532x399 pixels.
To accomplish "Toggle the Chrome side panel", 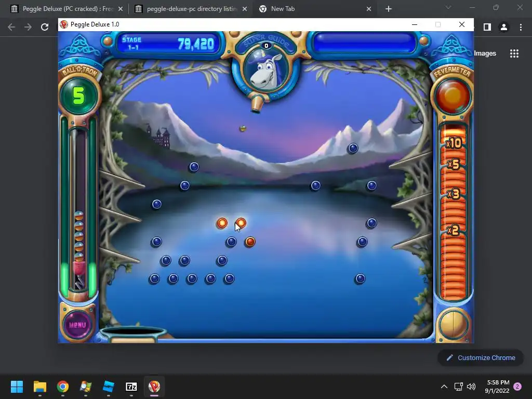I will pos(487,27).
